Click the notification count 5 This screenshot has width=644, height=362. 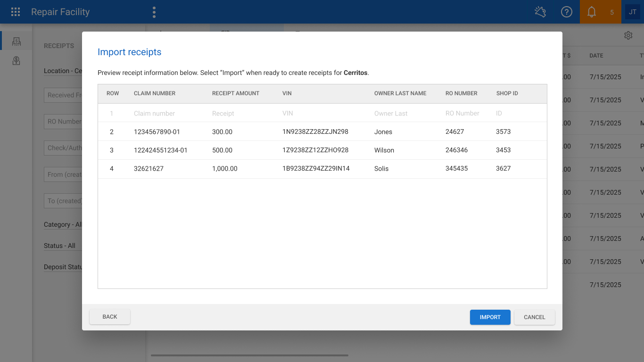[x=612, y=12]
